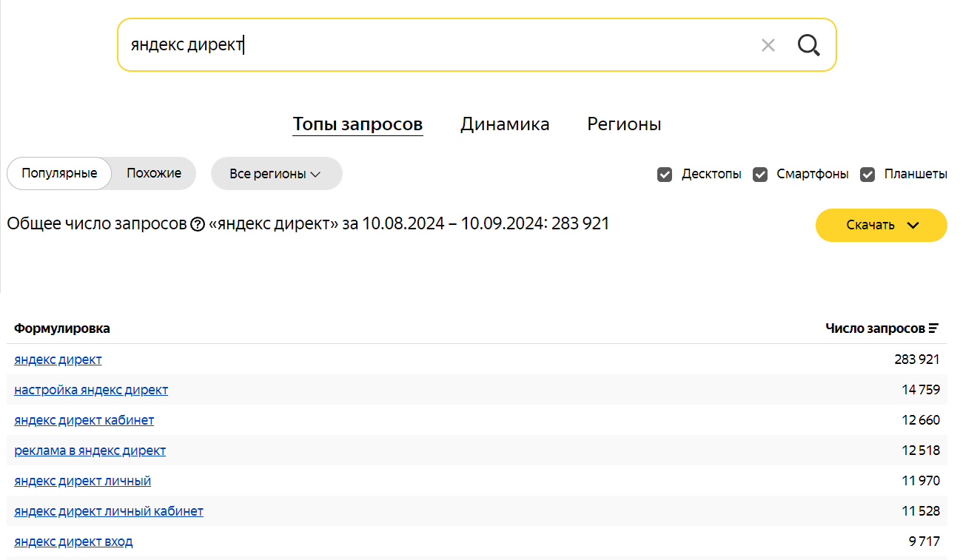Click the Число запросов column header

[x=875, y=328]
